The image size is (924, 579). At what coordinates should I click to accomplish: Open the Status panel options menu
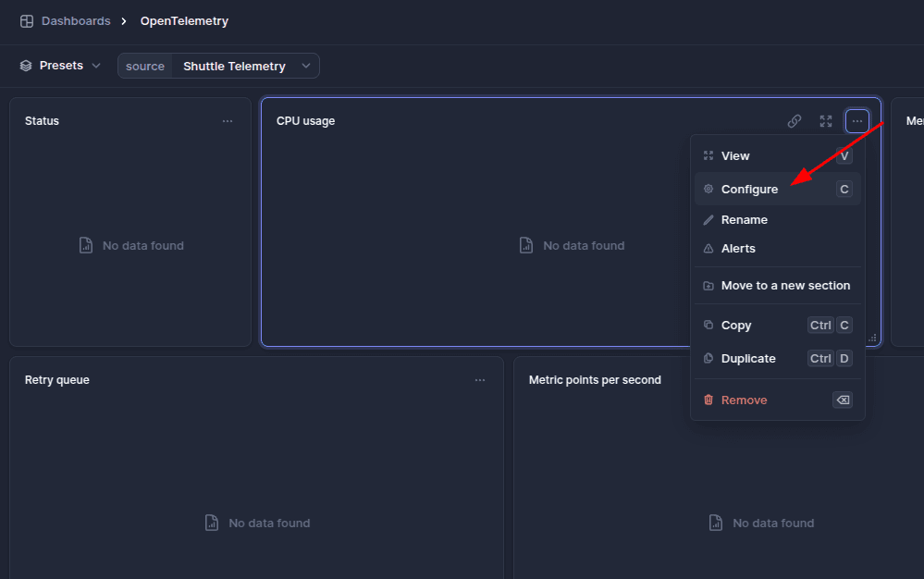tap(228, 121)
